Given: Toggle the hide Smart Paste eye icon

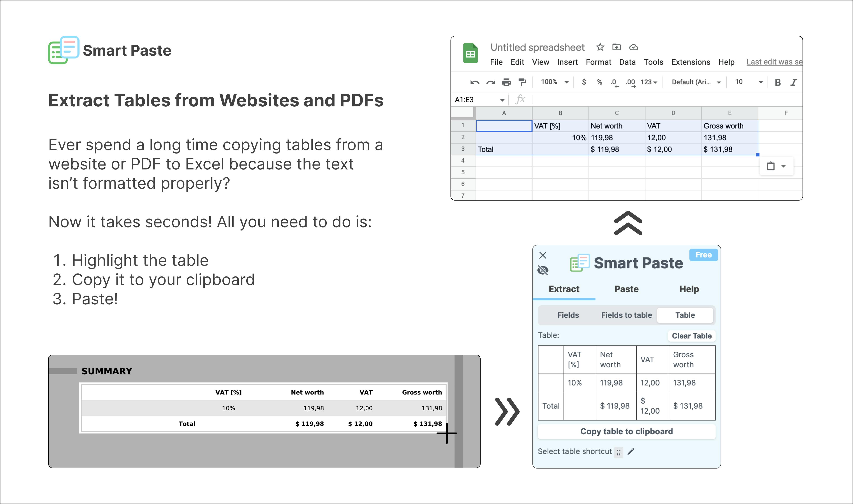Looking at the screenshot, I should coord(543,270).
